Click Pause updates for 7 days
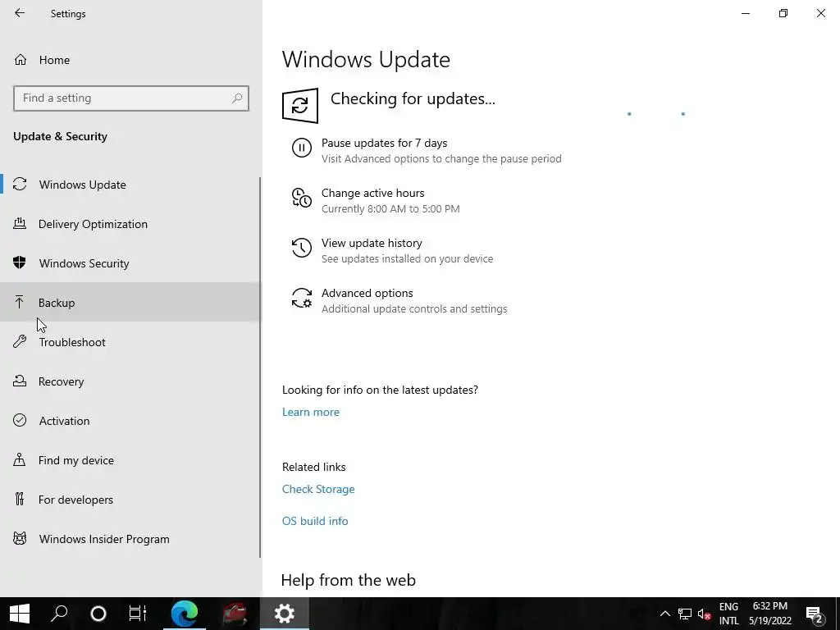This screenshot has width=840, height=630. (384, 143)
